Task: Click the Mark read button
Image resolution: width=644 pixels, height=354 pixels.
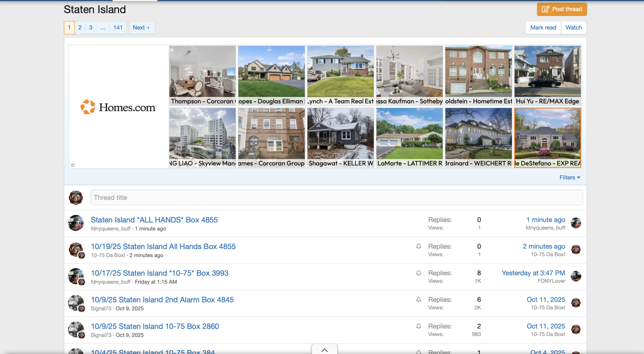Action: point(543,28)
